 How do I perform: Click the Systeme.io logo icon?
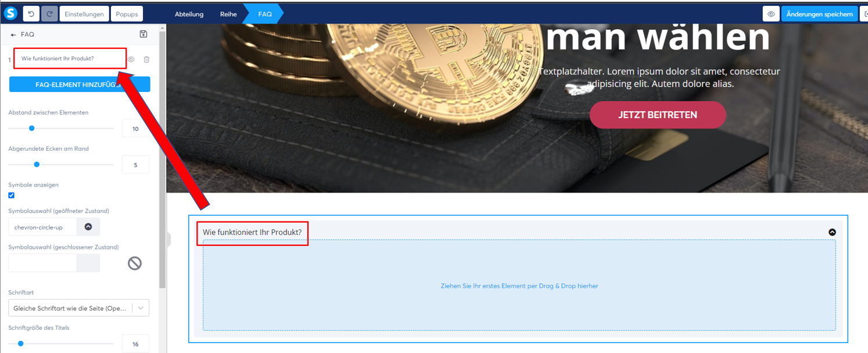10,13
